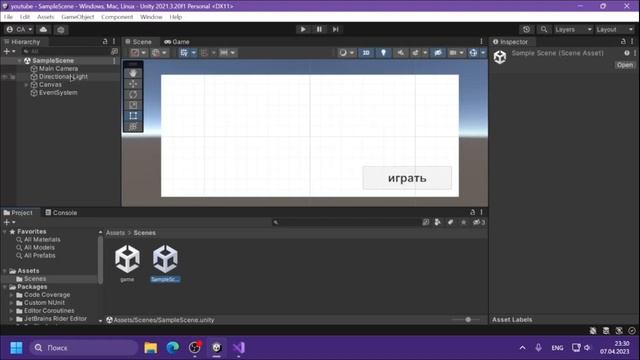Toggle scene audio
Viewport: 640px width, 360px height.
click(400, 53)
